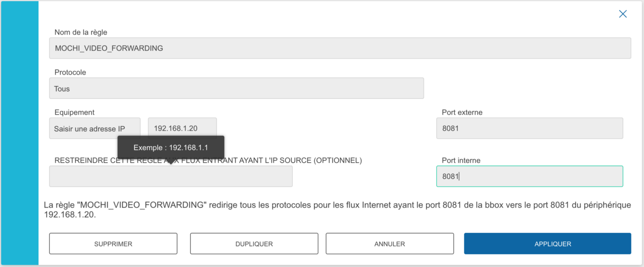Image resolution: width=644 pixels, height=267 pixels.
Task: Click the IP address field 192.168.1.20
Action: click(x=182, y=127)
